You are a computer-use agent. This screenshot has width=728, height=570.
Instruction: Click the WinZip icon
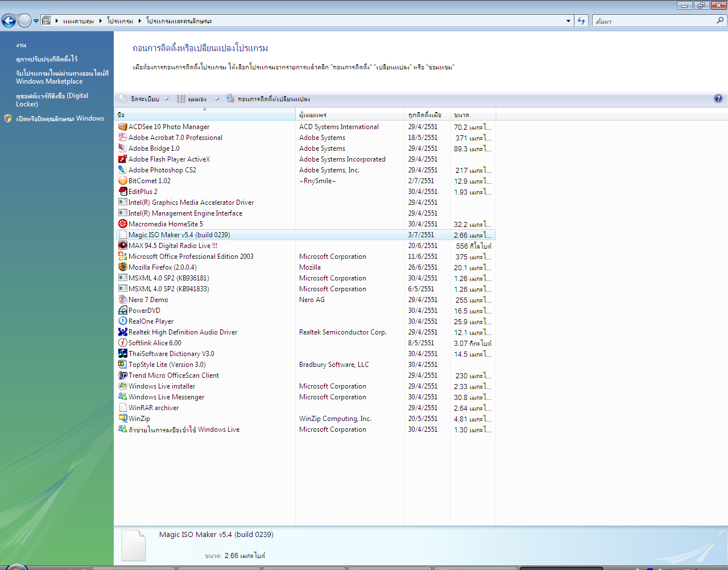coord(122,419)
